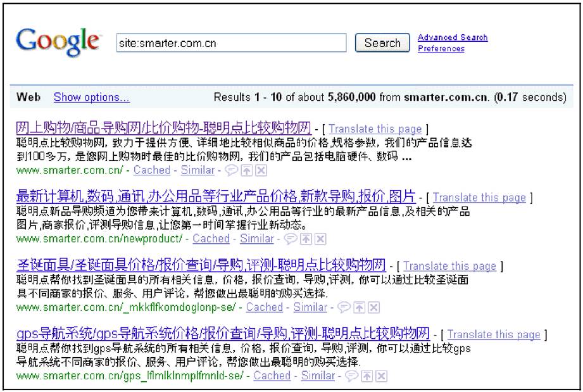Viewport: 583px width, 392px height.
Task: Click the bold smarter.com.cn. in results bar
Action: pos(446,97)
